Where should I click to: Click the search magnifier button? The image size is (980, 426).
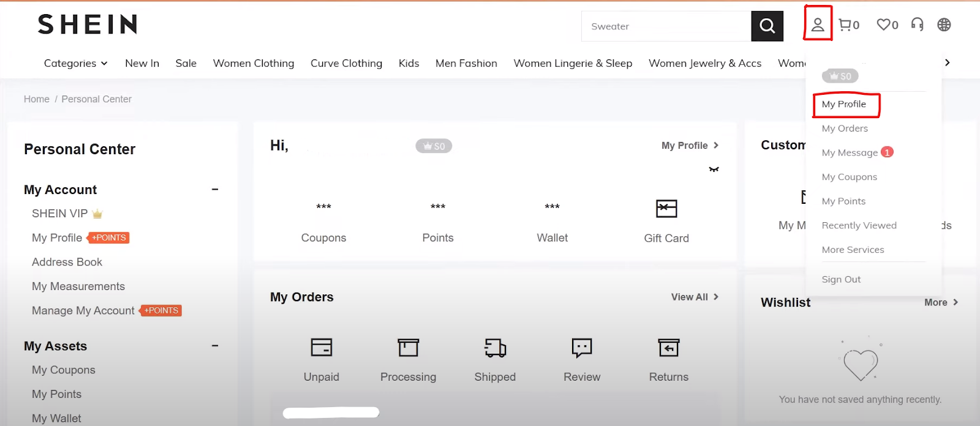coord(767,26)
